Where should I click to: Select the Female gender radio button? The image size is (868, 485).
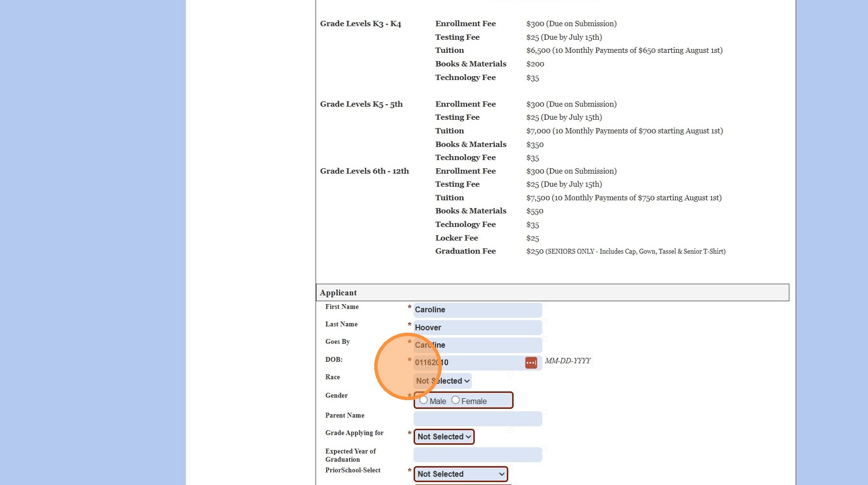[x=455, y=400]
